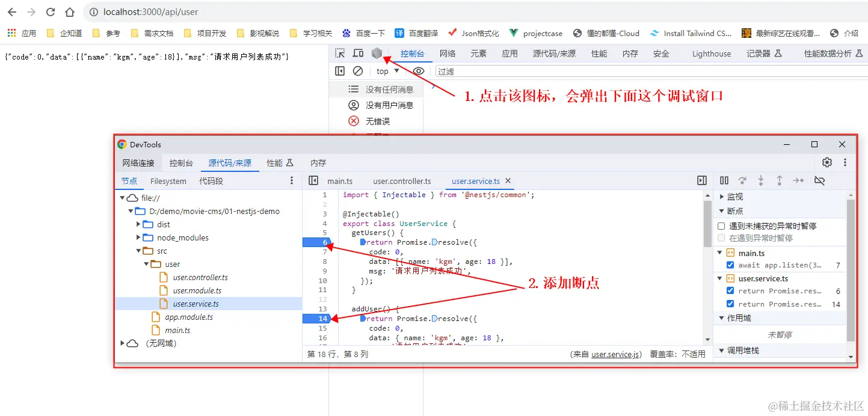Click the browser forward arrow

click(x=31, y=12)
